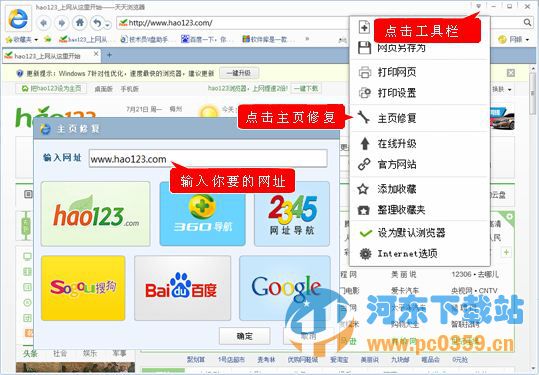Click the address bar showing http://www.hao123.com/

tap(234, 23)
